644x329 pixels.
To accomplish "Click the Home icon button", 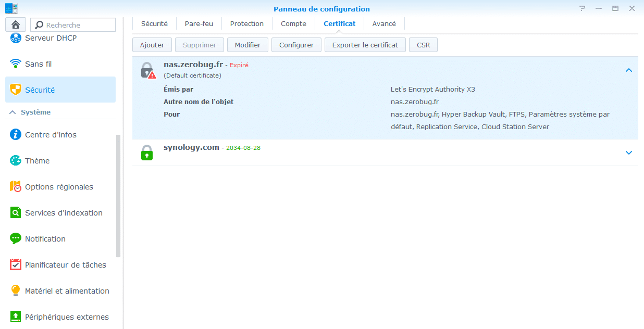I will [16, 24].
